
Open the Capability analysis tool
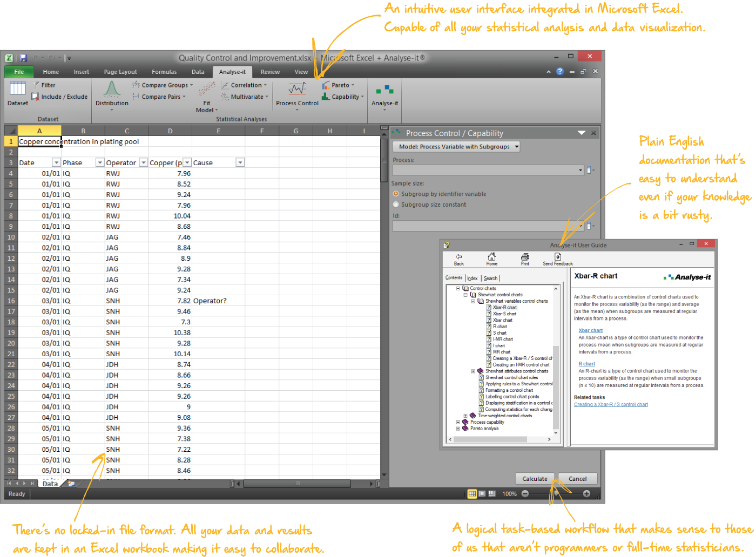[x=343, y=97]
